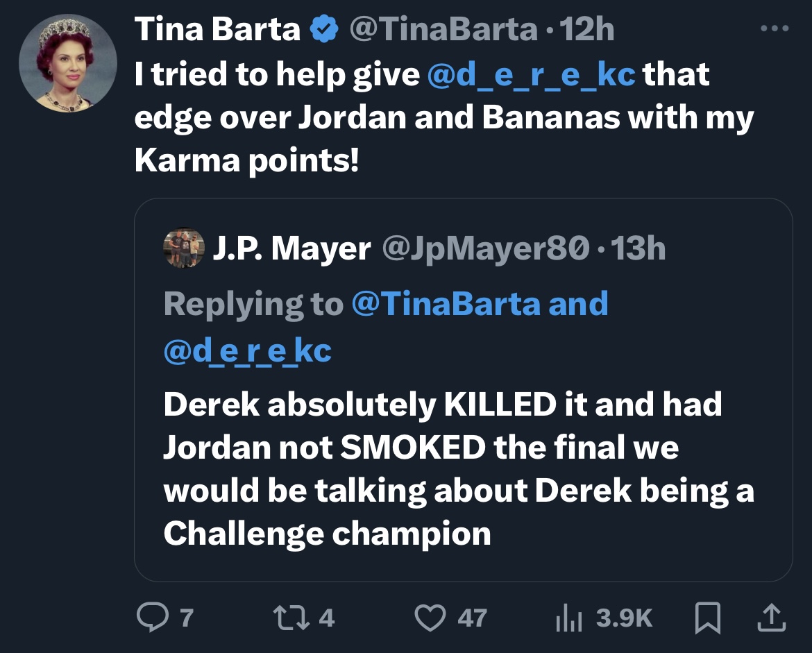Screen dimensions: 812x653
Task: View the post analytics bar icon
Action: [569, 618]
